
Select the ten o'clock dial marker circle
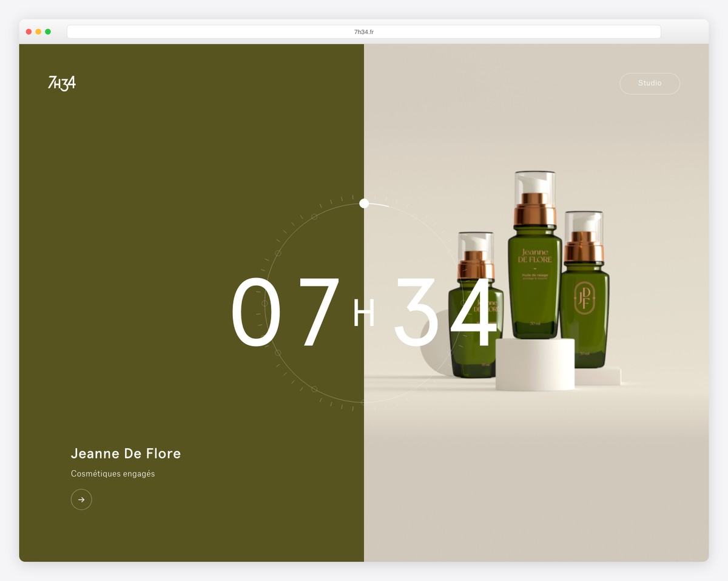click(x=278, y=253)
